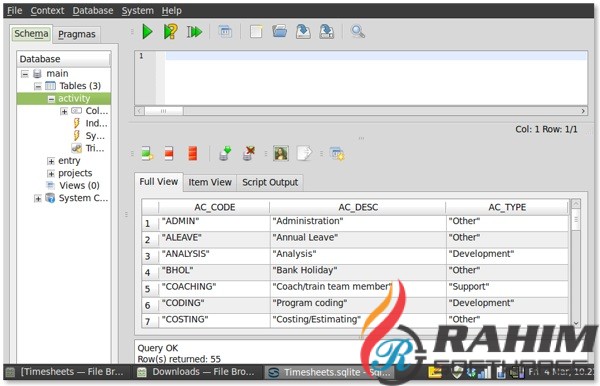Image resolution: width=600 pixels, height=386 pixels.
Task: Open the System menu
Action: click(x=137, y=11)
